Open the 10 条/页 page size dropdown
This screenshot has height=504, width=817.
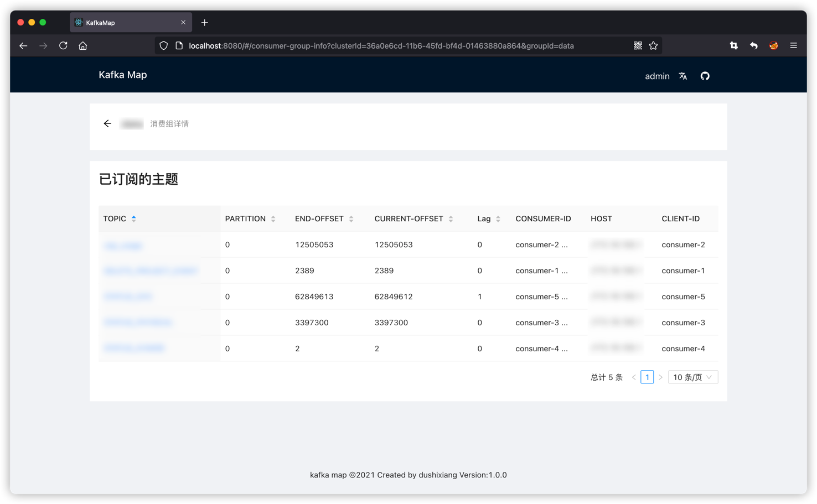pos(692,377)
